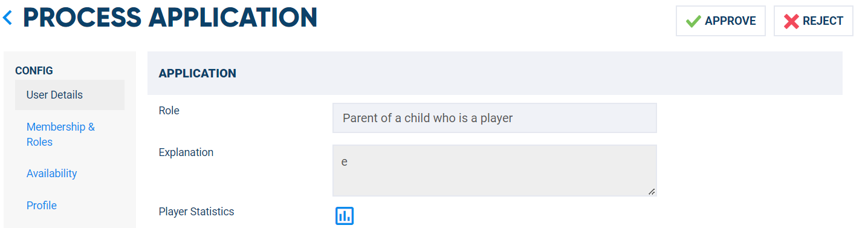Click the Role field label
868x228 pixels.
pos(169,111)
